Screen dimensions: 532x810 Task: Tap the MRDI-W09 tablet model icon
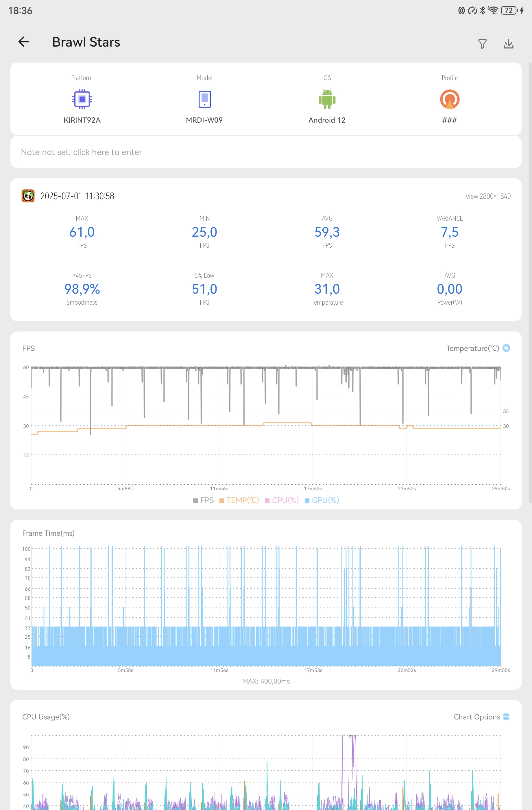[204, 99]
